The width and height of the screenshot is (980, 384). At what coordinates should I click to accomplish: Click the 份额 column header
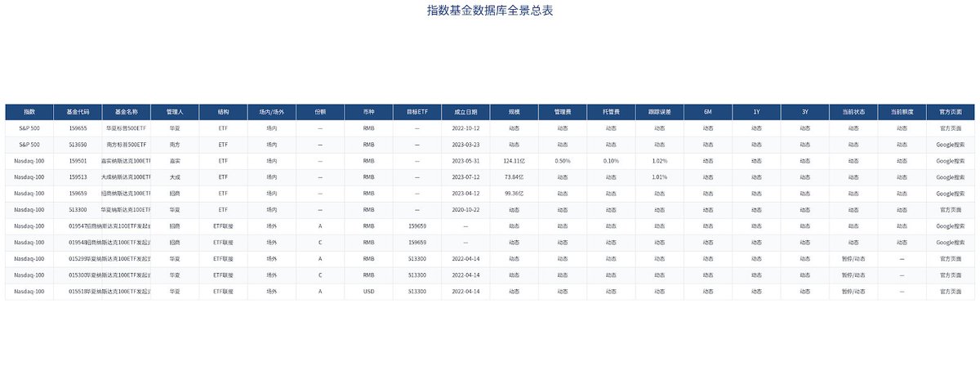pos(320,112)
